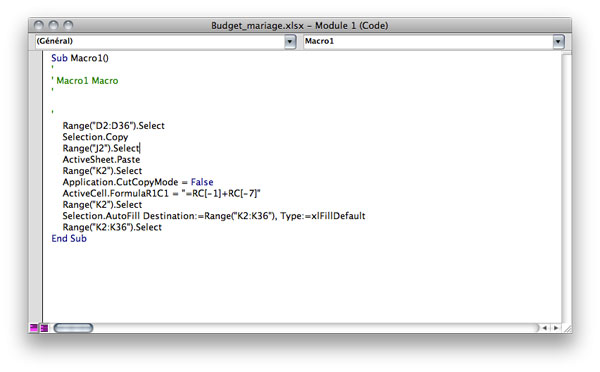Zoom the code window

[68, 25]
